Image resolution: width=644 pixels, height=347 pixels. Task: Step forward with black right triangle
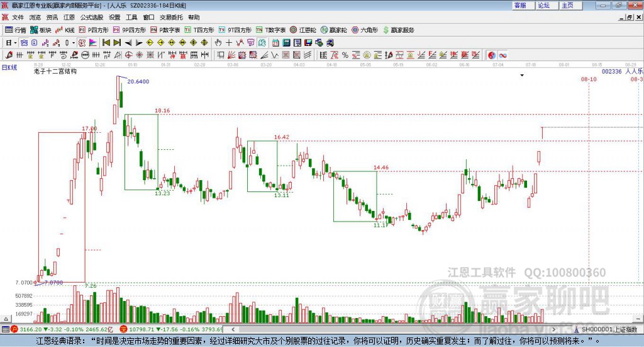pyautogui.click(x=139, y=43)
